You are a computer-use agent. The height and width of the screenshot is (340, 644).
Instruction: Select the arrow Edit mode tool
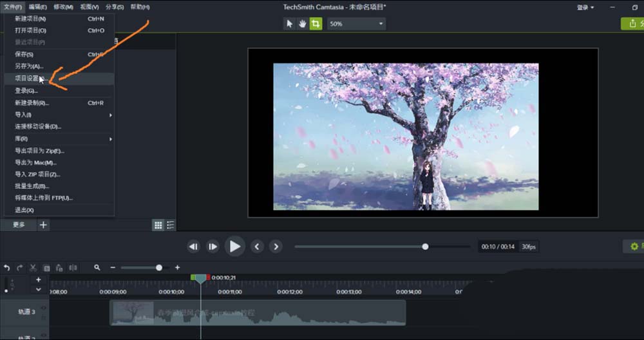point(290,24)
